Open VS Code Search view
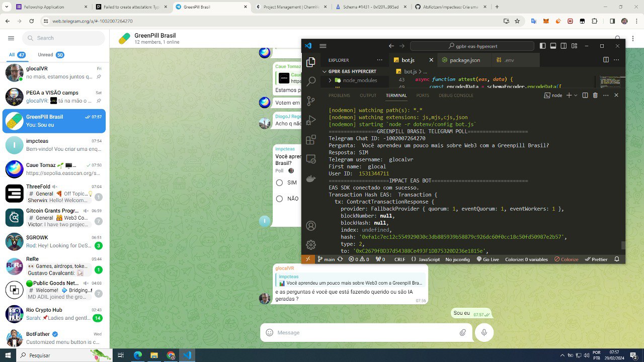 coord(311,81)
